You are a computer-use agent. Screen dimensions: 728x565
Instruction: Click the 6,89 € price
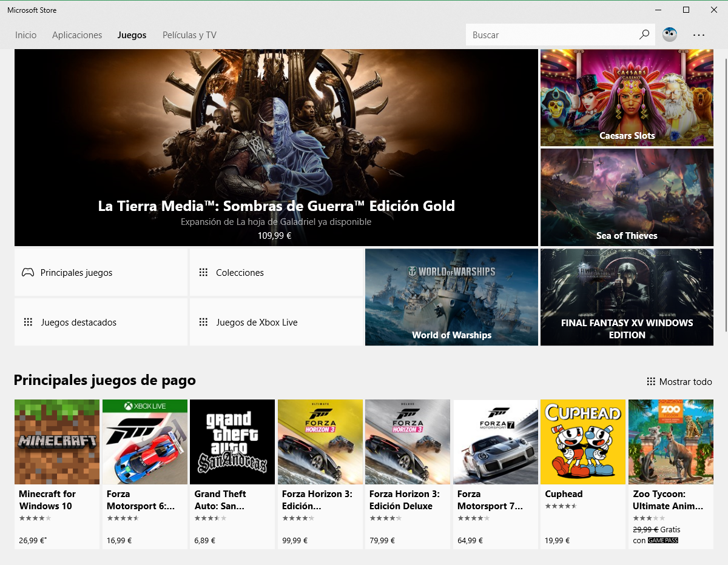(x=206, y=540)
